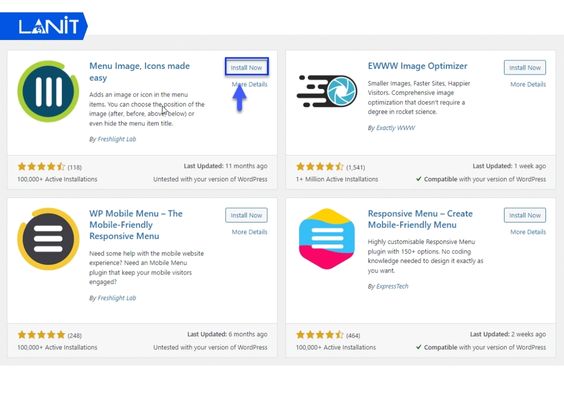This screenshot has width=564, height=400.
Task: Open the Responsive Menu title link
Action: tap(420, 219)
